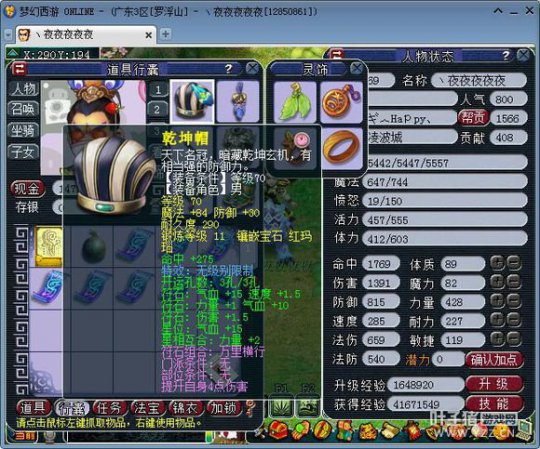This screenshot has width=540, height=449.
Task: Click the 升级经验 value 1648920
Action: coord(426,385)
